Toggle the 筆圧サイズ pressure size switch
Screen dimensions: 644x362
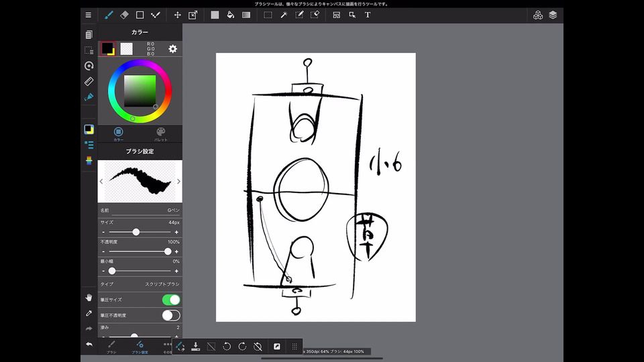[171, 300]
